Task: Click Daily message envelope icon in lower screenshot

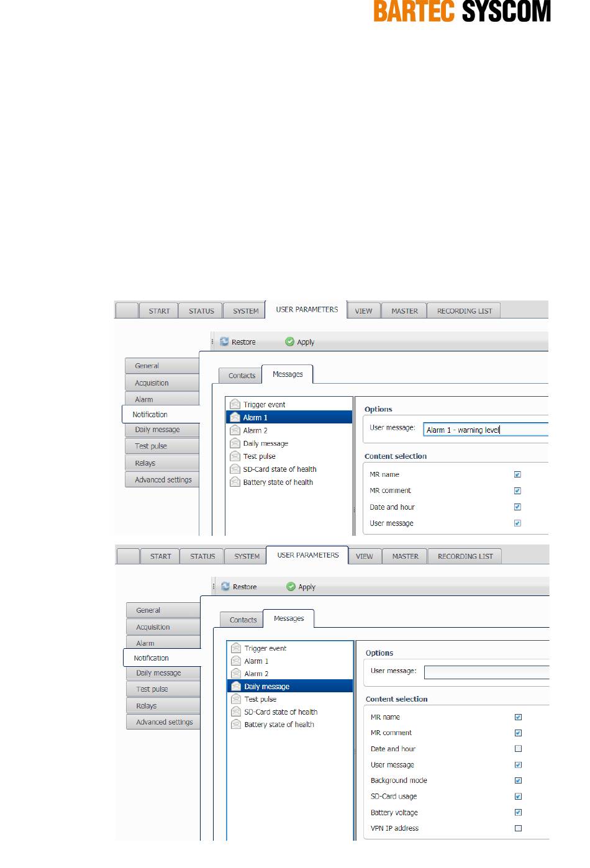Action: (x=236, y=687)
